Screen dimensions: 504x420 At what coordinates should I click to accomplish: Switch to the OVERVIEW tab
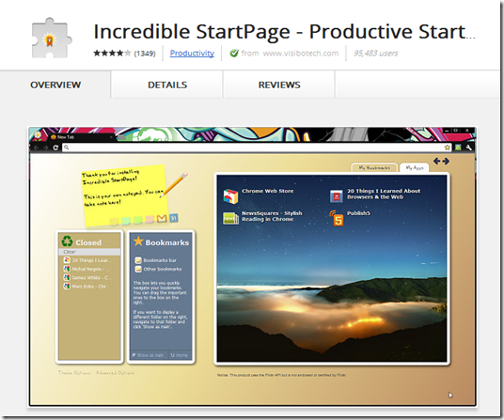[55, 85]
